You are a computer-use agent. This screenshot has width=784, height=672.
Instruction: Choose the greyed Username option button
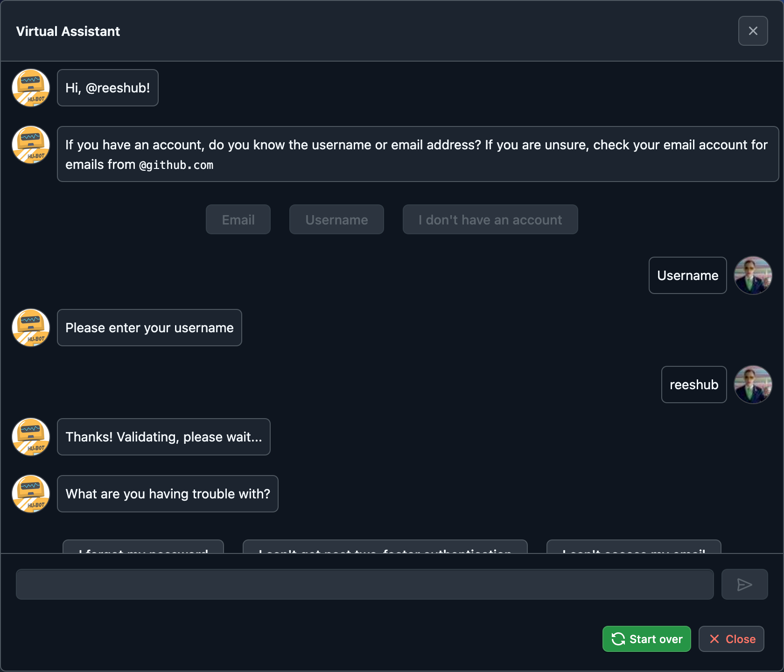(x=336, y=219)
